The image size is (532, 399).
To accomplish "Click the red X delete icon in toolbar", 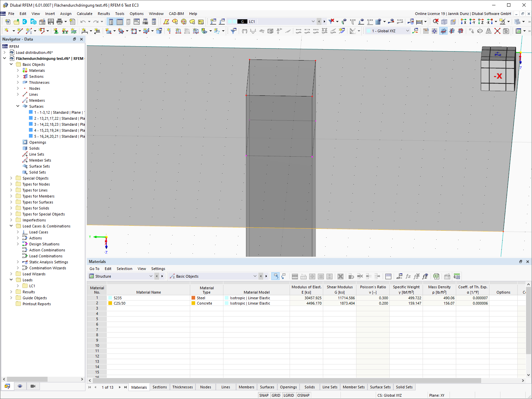I will pos(497,31).
